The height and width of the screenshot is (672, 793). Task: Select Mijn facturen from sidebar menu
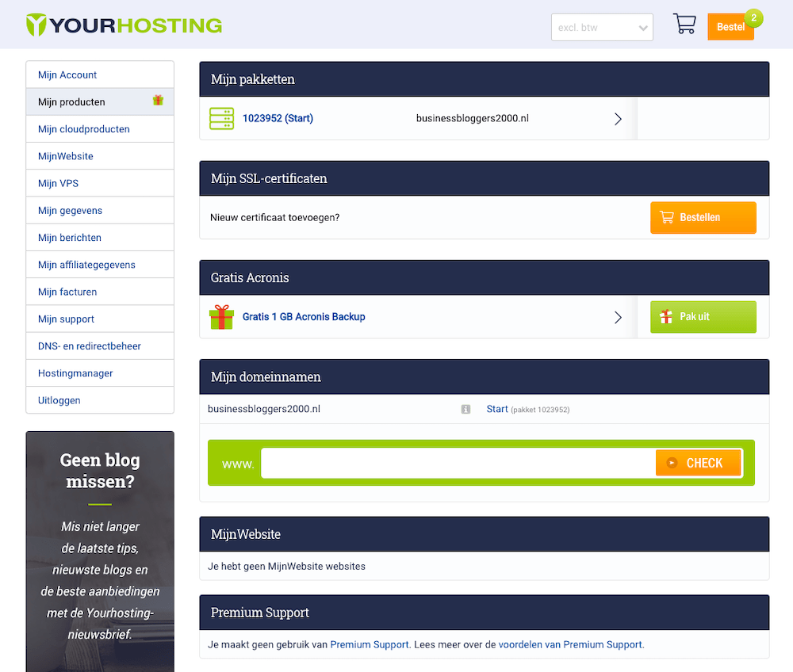(67, 292)
